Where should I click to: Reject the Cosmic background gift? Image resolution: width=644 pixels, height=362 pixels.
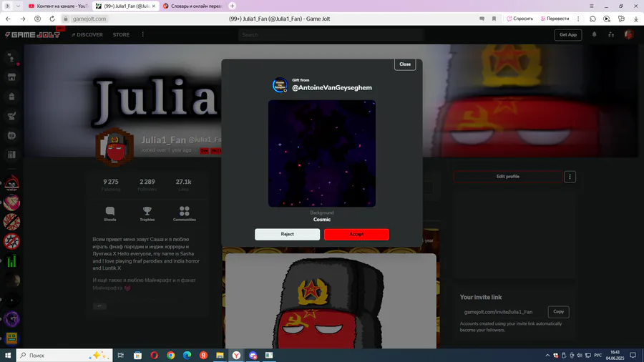287,234
